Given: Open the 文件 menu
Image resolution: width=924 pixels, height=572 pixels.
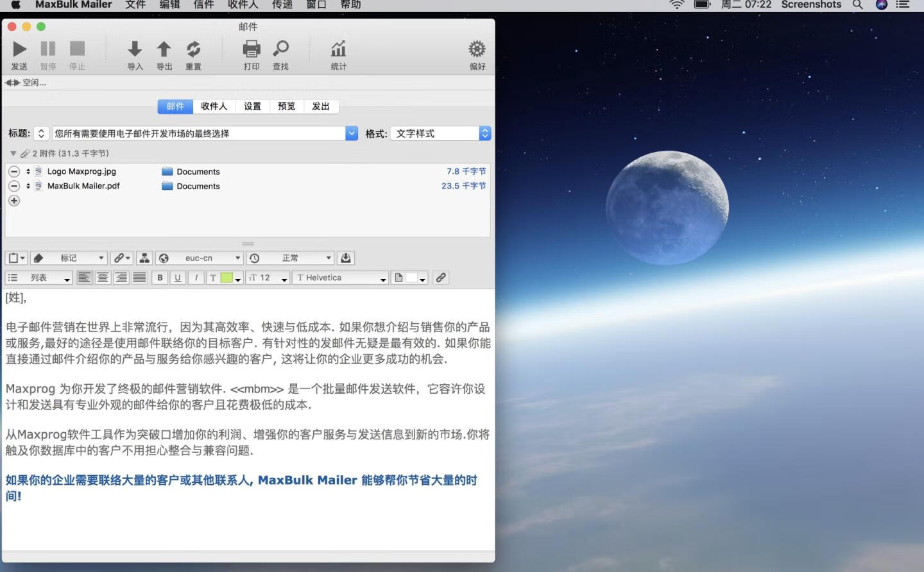Looking at the screenshot, I should (x=135, y=4).
